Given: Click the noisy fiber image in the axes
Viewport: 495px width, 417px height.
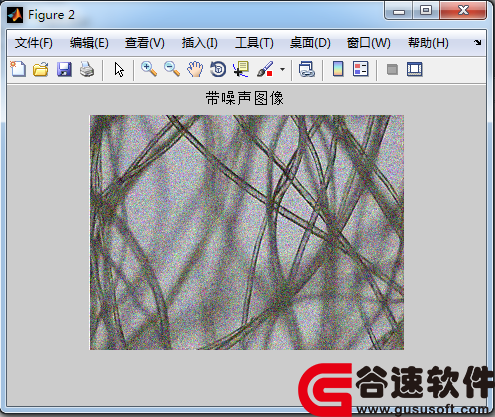Looking at the screenshot, I should (x=247, y=232).
